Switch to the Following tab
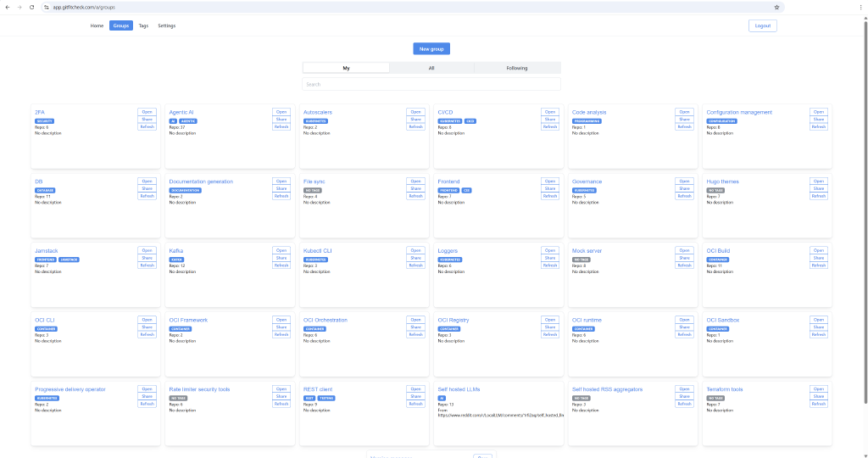 click(x=516, y=68)
